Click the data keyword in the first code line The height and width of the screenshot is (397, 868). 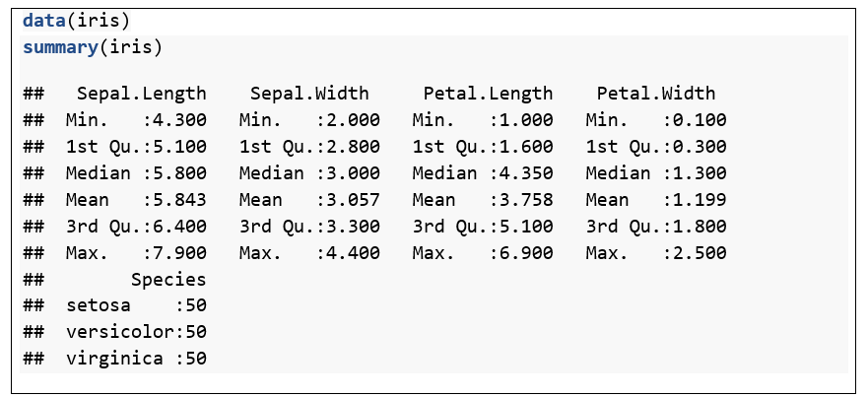44,21
